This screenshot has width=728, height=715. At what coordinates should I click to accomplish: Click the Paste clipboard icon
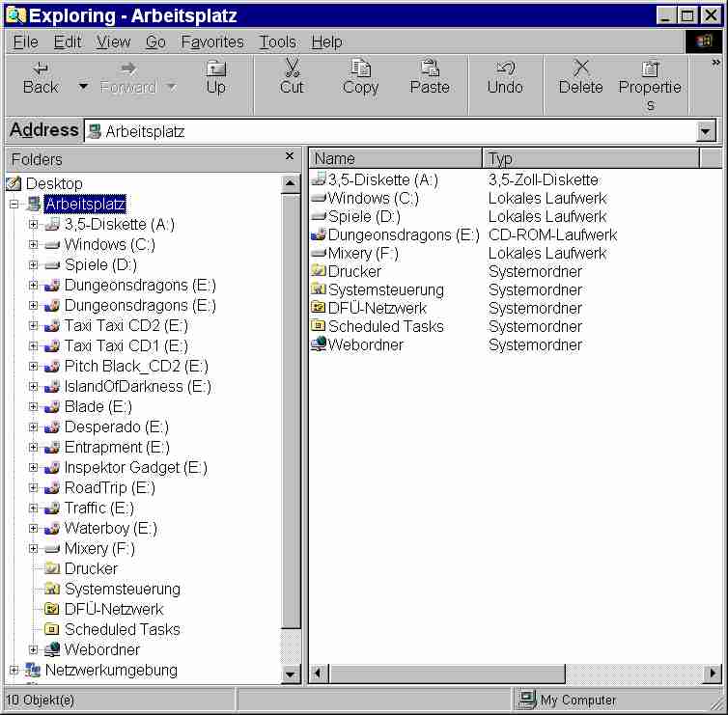point(430,69)
